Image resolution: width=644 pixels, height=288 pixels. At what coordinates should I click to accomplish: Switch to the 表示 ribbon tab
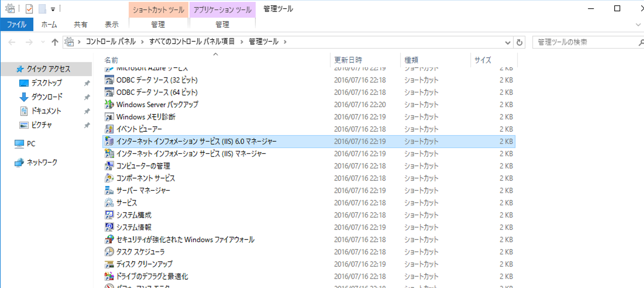coord(111,25)
